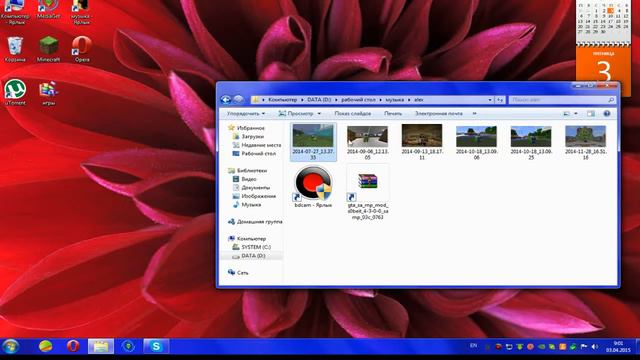640x360 pixels.
Task: Click Электронная почта in the toolbar
Action: (x=439, y=113)
